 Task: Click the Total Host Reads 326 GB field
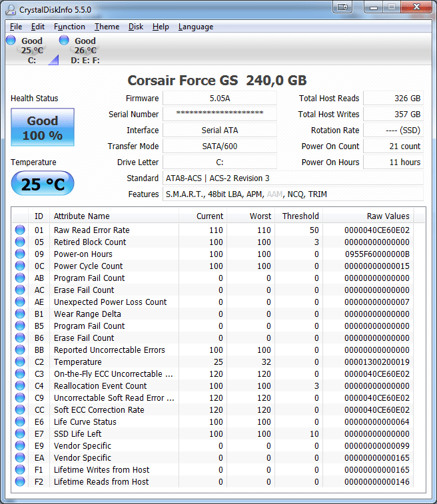click(x=393, y=99)
